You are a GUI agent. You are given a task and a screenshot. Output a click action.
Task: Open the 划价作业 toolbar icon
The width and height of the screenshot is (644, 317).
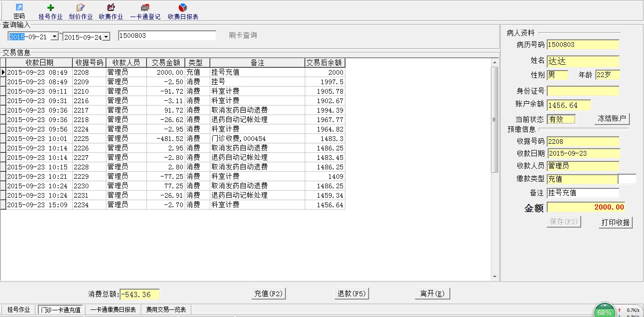[81, 8]
